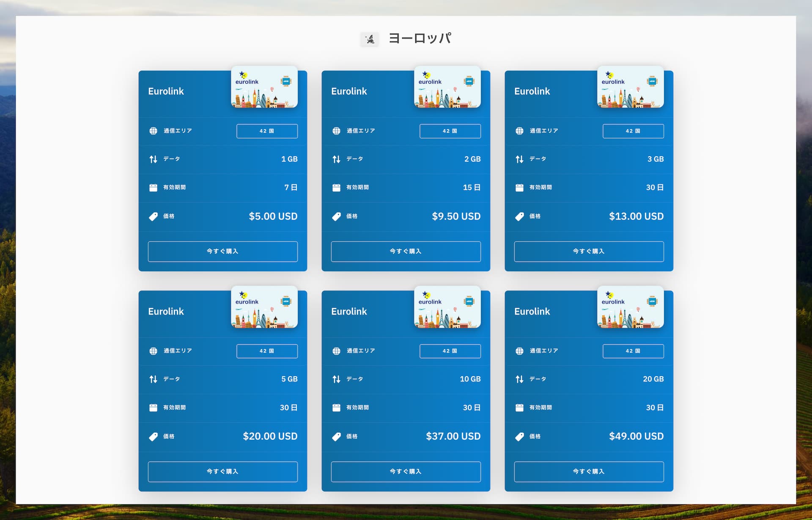Click the data arrows icon on the 10 GB plan

pyautogui.click(x=336, y=379)
